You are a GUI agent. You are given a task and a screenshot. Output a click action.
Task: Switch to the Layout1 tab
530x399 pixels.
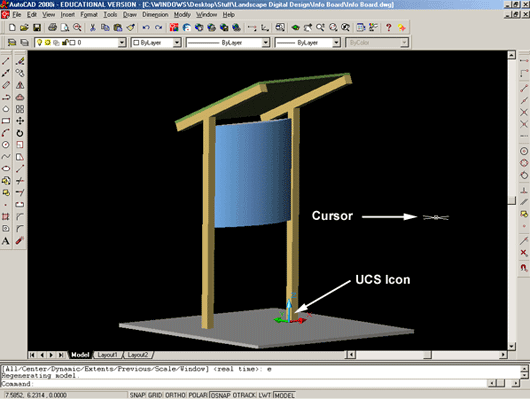(x=107, y=355)
